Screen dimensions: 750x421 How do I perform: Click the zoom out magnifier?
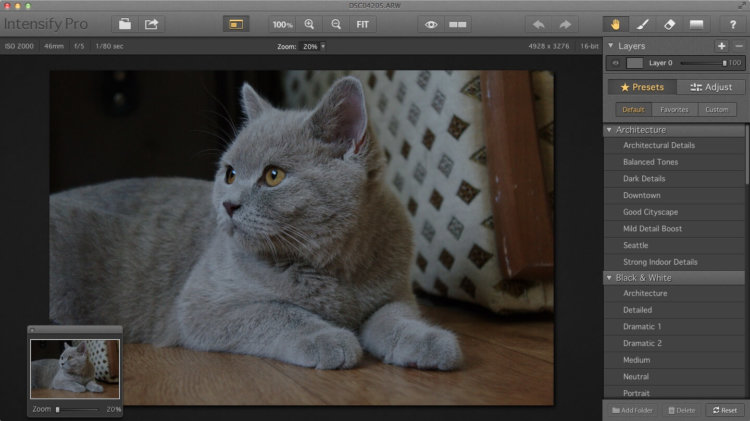point(336,24)
